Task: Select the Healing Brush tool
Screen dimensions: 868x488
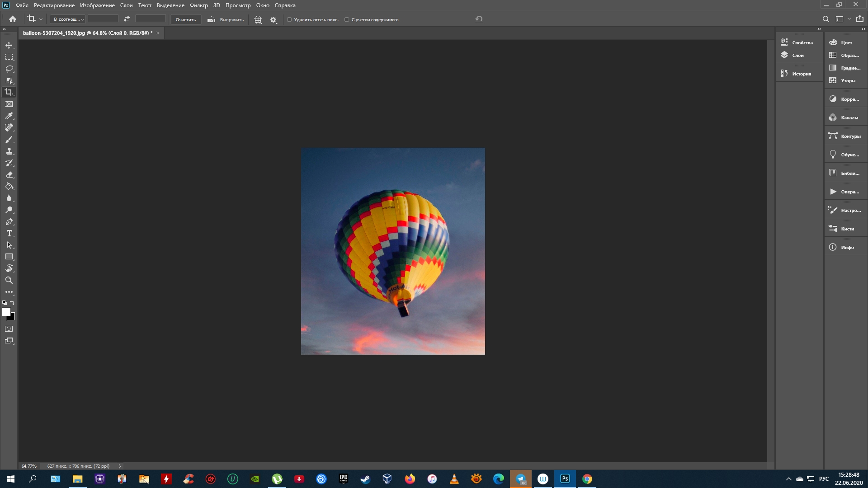Action: pos(9,127)
